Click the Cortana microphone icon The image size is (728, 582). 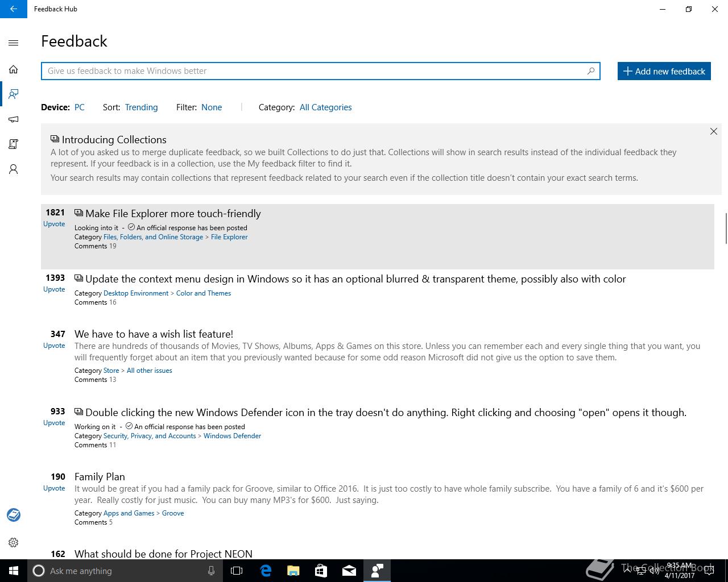coord(211,571)
